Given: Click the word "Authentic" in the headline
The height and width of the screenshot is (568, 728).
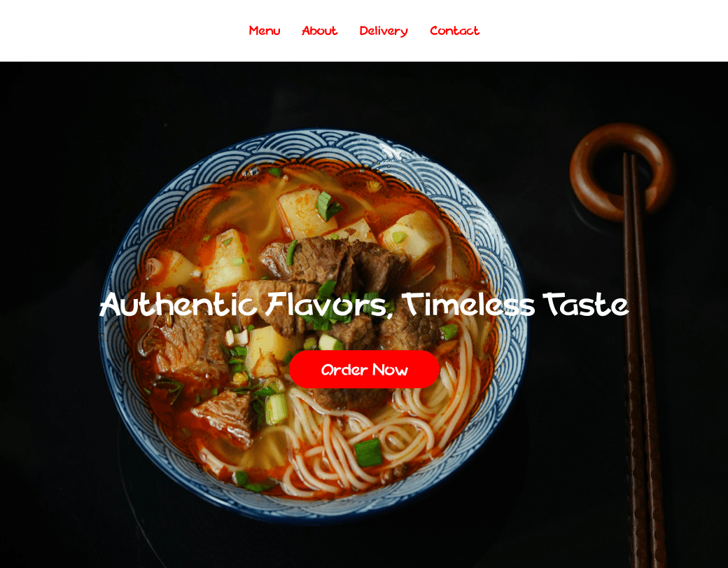Looking at the screenshot, I should point(178,305).
